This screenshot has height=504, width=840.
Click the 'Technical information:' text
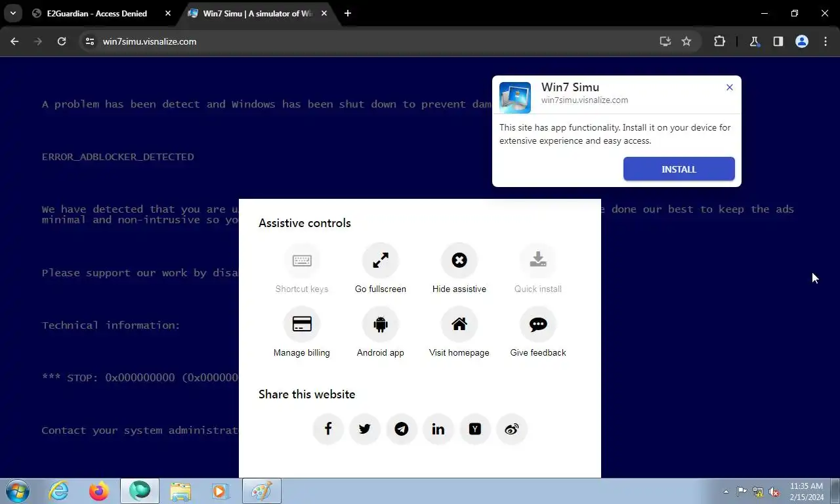pos(111,325)
